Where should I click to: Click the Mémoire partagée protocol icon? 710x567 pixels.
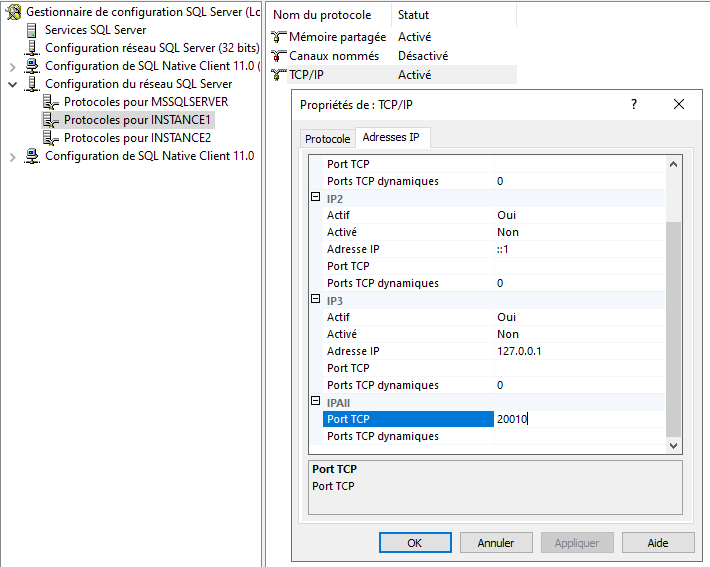(x=279, y=37)
